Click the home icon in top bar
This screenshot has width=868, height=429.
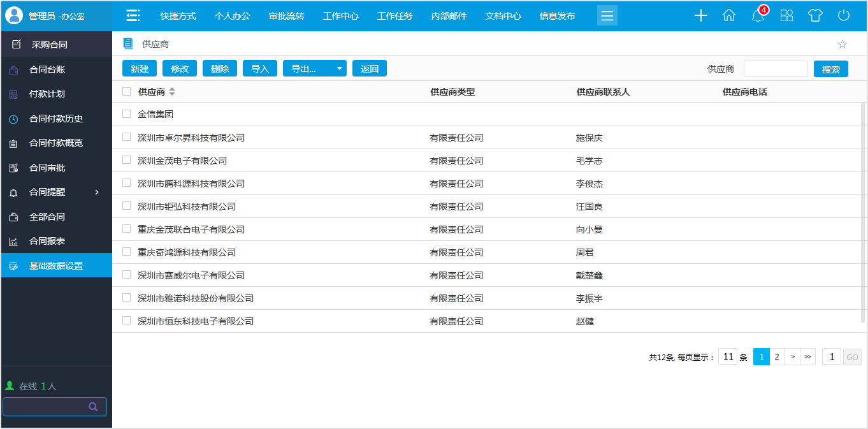coord(729,15)
